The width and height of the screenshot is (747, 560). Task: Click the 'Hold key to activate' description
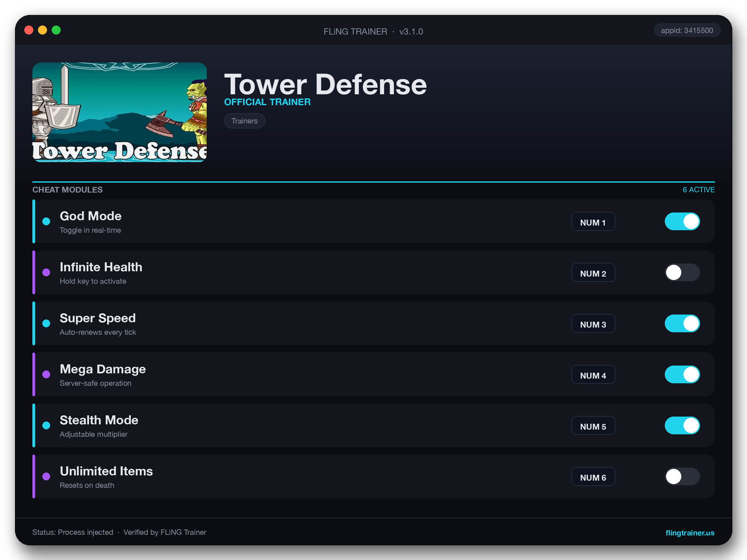(93, 281)
